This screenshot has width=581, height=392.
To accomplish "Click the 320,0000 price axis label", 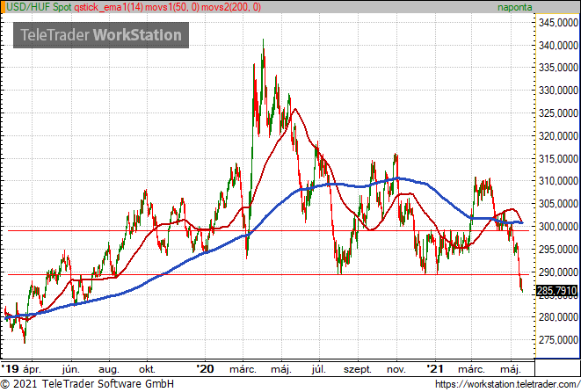I will [x=558, y=136].
